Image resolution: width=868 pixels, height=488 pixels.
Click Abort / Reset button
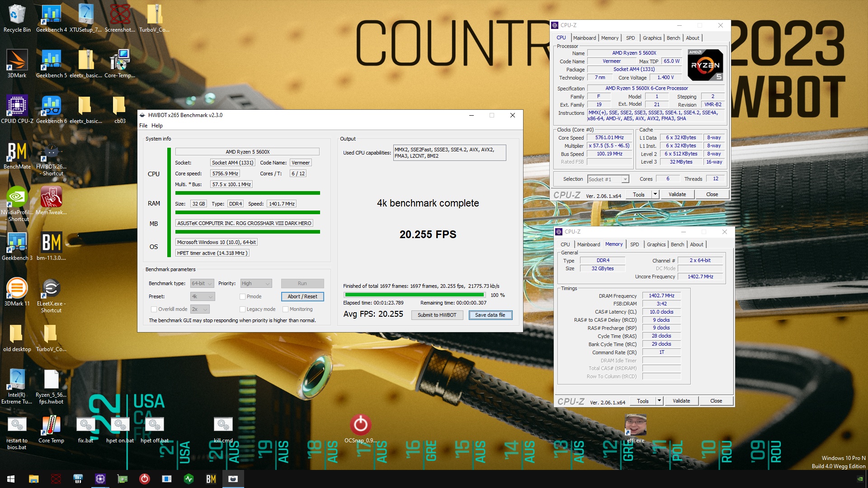pos(302,296)
